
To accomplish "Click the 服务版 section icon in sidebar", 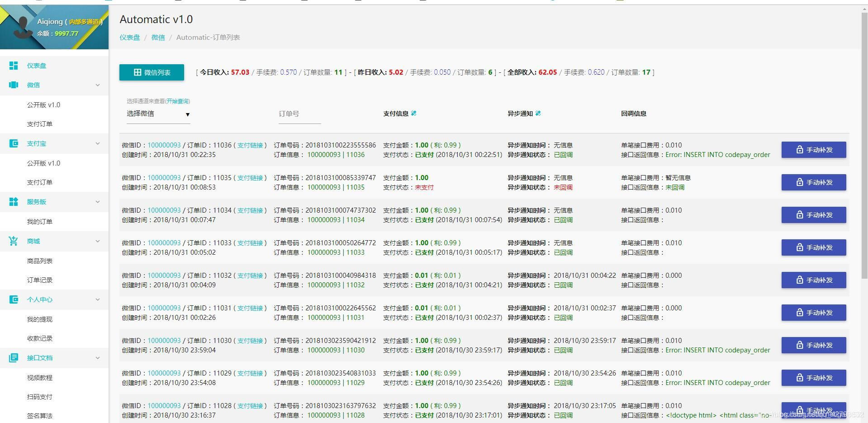I will pos(14,202).
